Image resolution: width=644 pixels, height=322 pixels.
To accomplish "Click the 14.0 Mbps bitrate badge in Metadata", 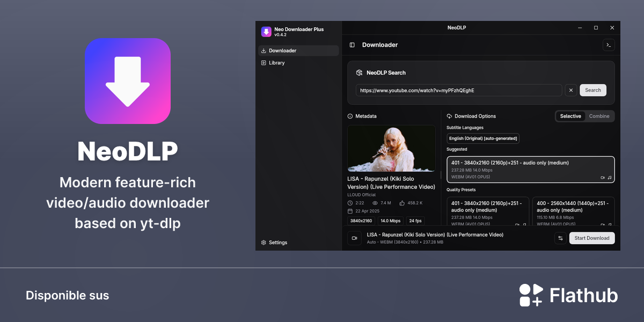I will (x=391, y=221).
